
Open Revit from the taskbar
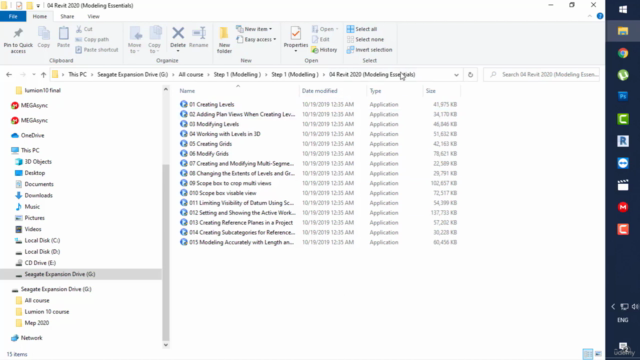pos(623,141)
